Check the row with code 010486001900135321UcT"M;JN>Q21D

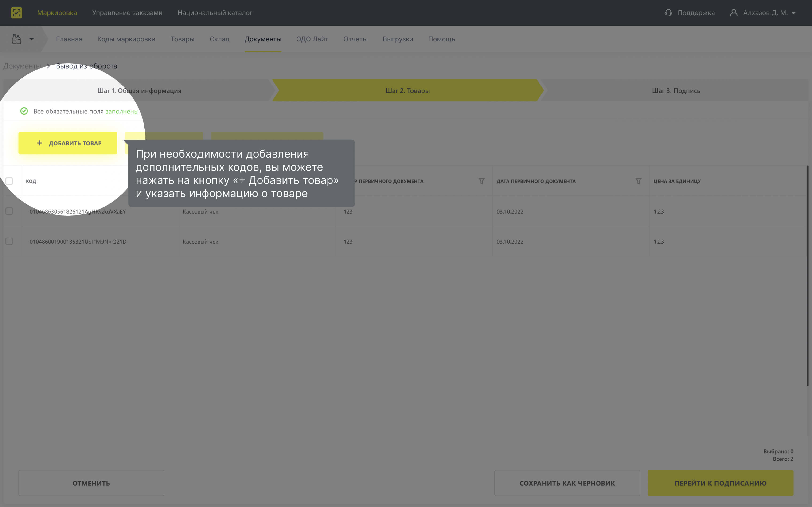coord(9,242)
